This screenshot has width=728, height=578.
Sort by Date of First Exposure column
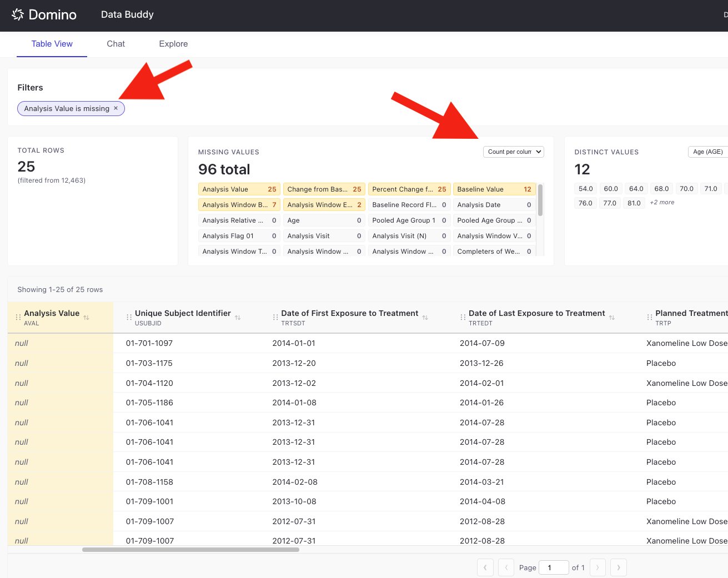tap(425, 318)
